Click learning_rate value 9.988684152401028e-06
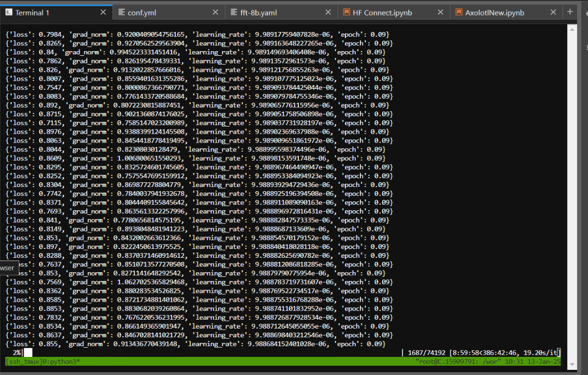588x375 pixels. (287, 344)
